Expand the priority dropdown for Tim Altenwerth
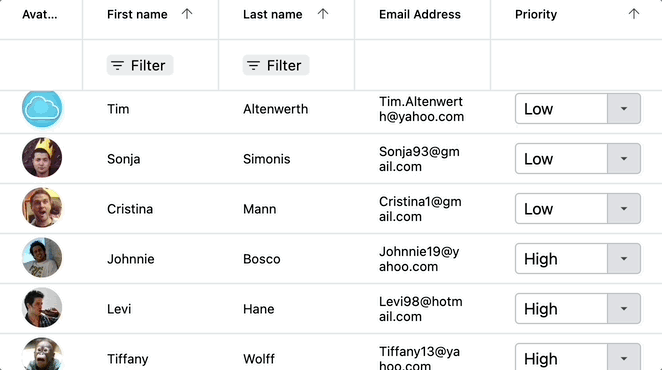Viewport: 662px width, 370px height. coord(624,109)
